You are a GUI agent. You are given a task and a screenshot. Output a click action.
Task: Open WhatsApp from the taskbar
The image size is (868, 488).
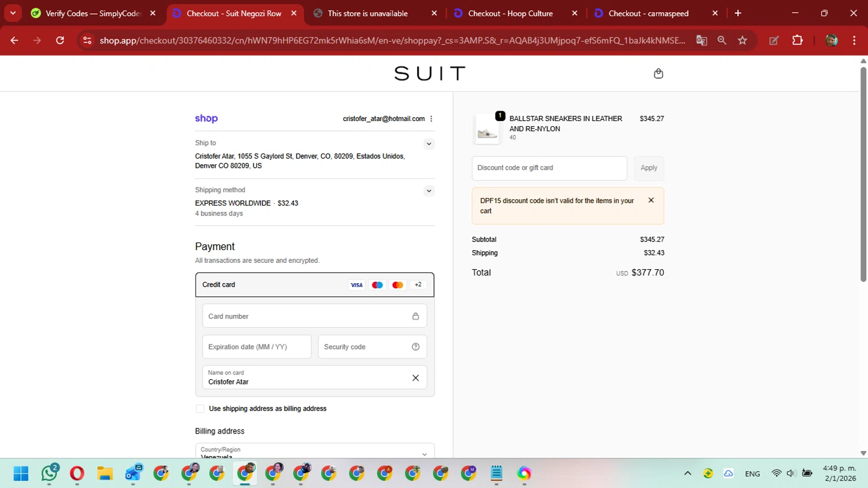tap(49, 474)
